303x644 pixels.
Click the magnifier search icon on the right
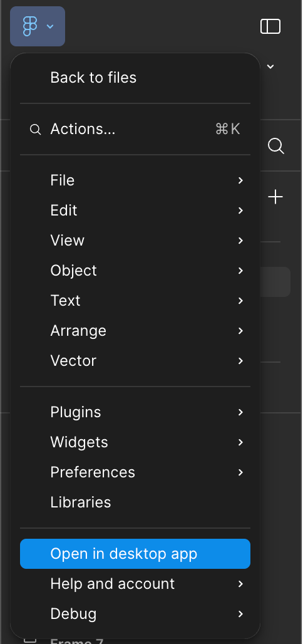click(x=276, y=146)
